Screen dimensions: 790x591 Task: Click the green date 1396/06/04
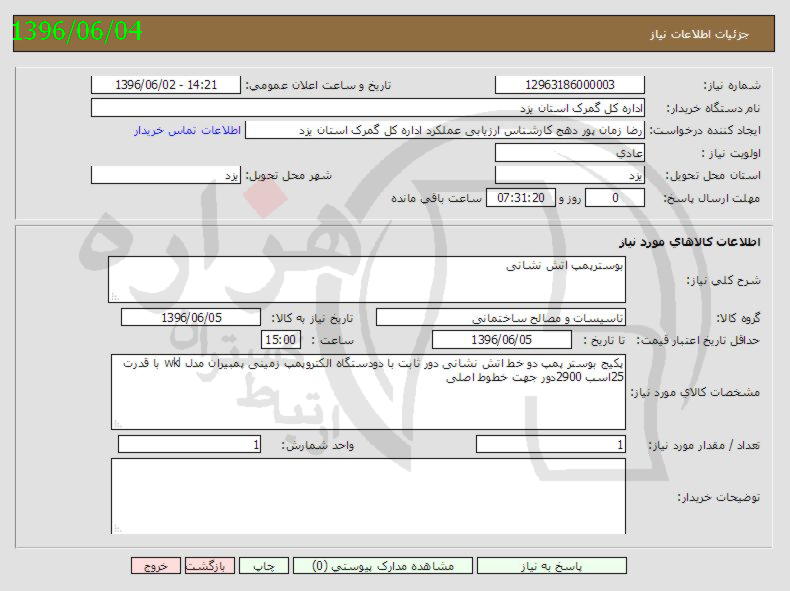tap(77, 31)
